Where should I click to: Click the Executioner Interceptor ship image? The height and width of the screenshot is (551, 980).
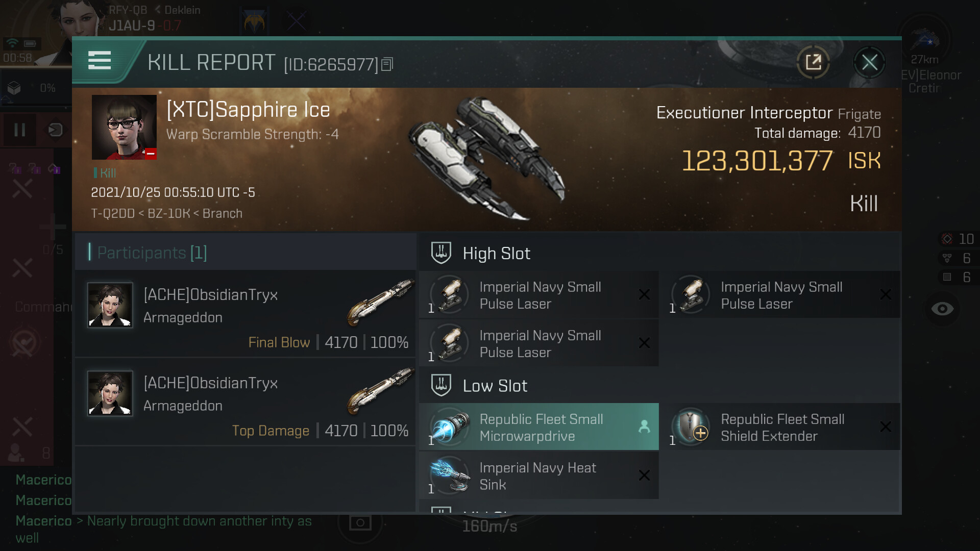coord(487,158)
